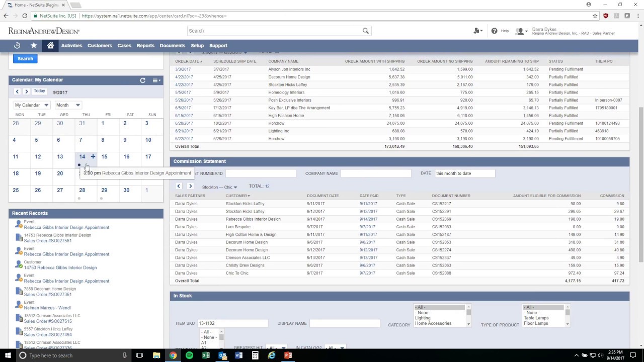Click the global search magnifier icon
Image resolution: width=644 pixels, height=362 pixels.
(x=366, y=31)
